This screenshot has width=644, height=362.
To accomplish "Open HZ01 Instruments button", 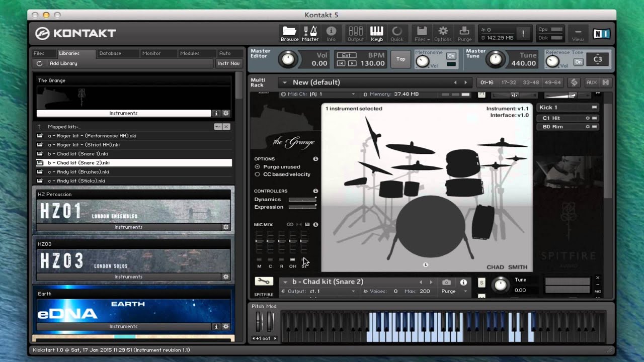I will [129, 227].
